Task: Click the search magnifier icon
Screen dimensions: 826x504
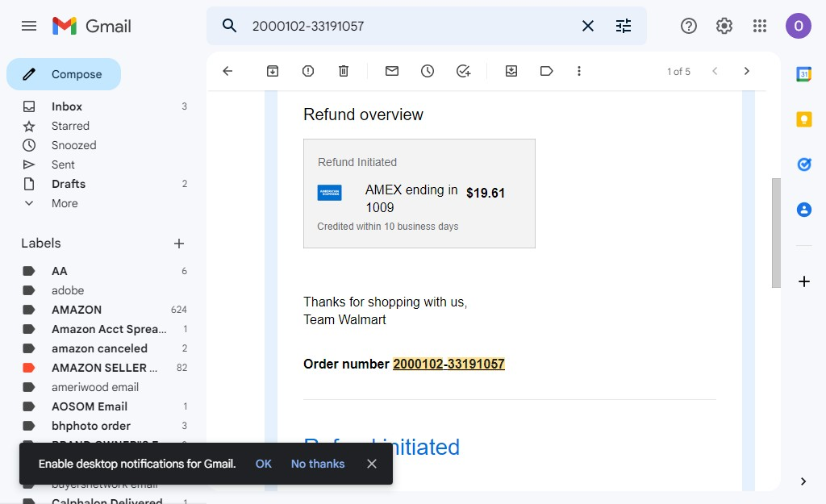Action: click(229, 25)
